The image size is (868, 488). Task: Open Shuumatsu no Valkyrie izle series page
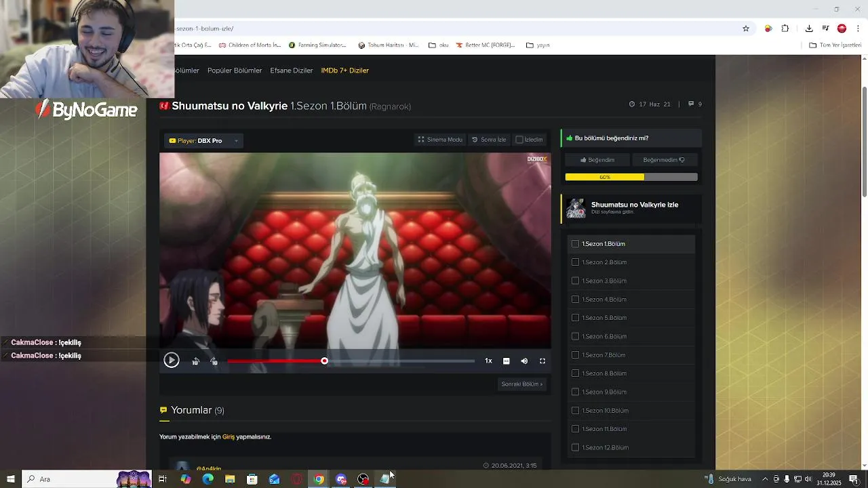pos(635,205)
